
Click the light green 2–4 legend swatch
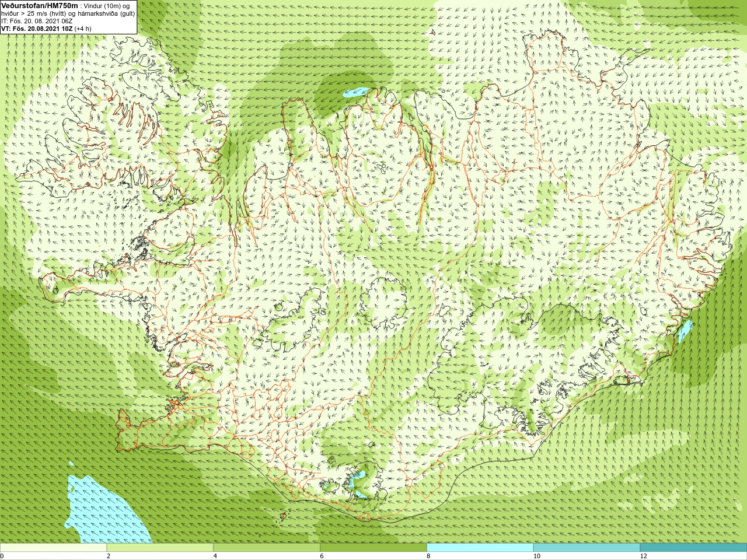point(160,548)
